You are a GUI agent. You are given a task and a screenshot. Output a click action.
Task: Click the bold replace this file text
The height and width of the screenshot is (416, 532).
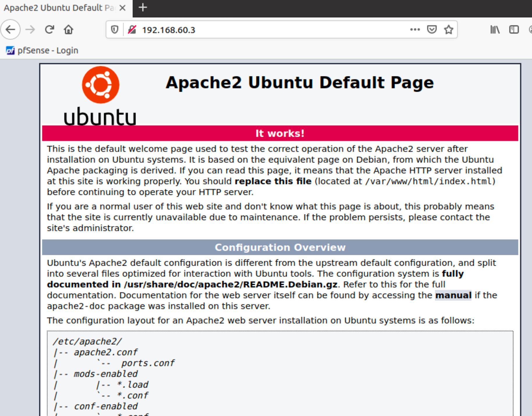273,181
